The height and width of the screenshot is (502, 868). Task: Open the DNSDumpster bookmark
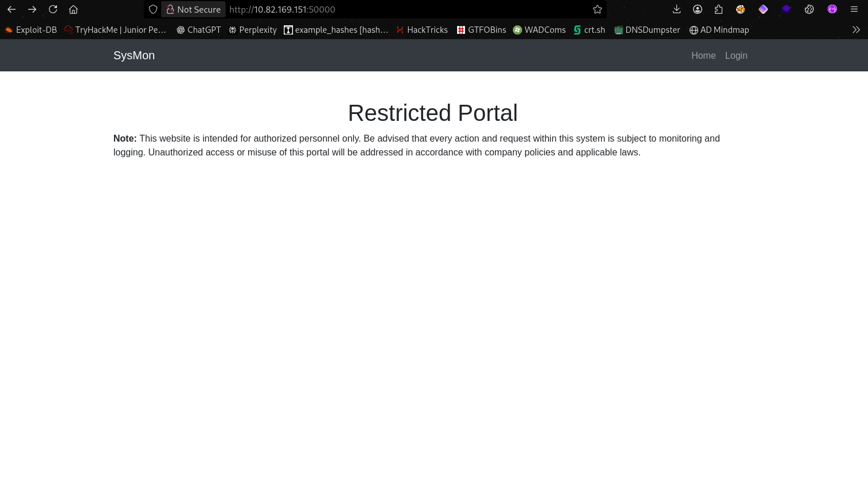[x=647, y=30]
